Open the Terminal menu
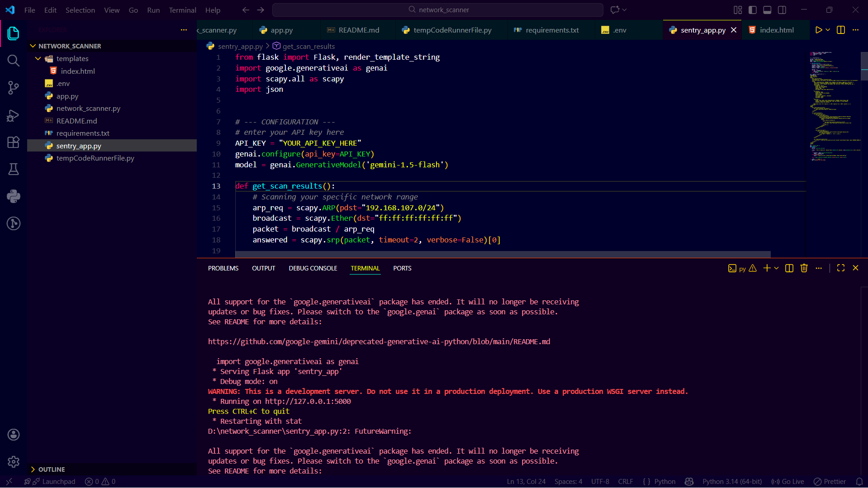Viewport: 868px width, 488px height. (x=182, y=10)
